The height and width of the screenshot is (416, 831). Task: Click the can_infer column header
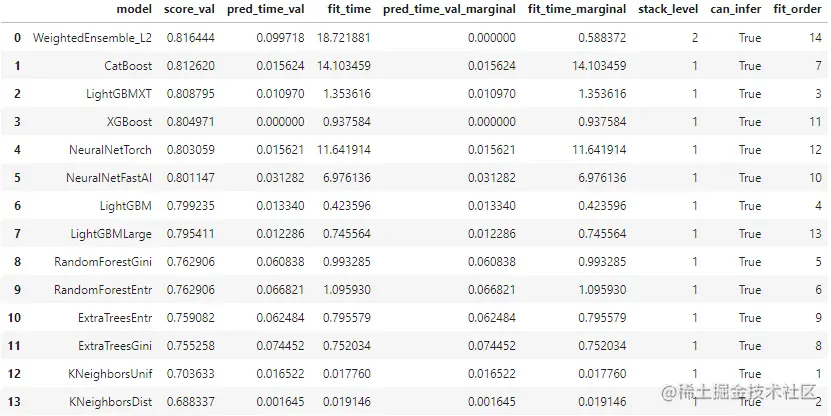pyautogui.click(x=736, y=10)
